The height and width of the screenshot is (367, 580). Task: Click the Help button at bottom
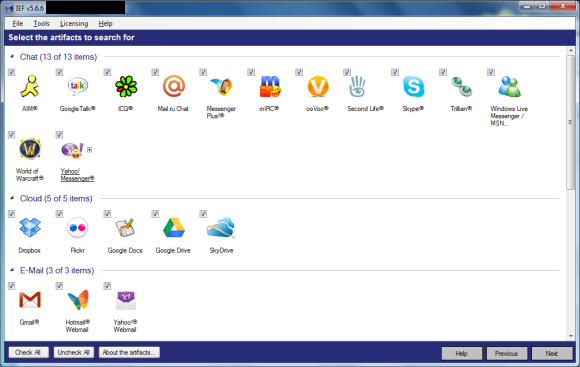(462, 353)
